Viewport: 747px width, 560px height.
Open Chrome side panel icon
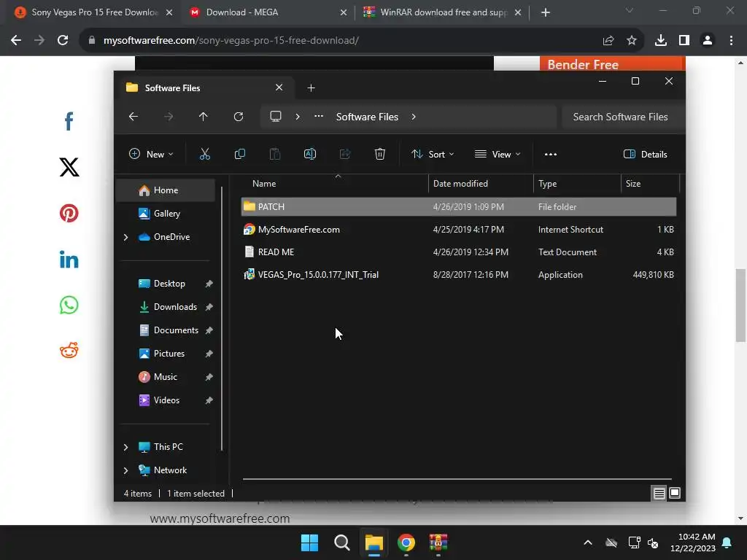pyautogui.click(x=684, y=41)
